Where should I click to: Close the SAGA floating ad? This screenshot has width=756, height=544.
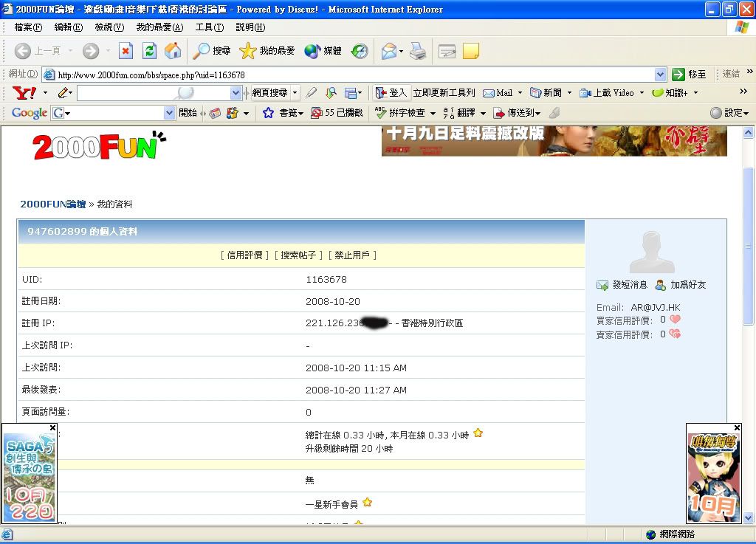click(x=52, y=427)
